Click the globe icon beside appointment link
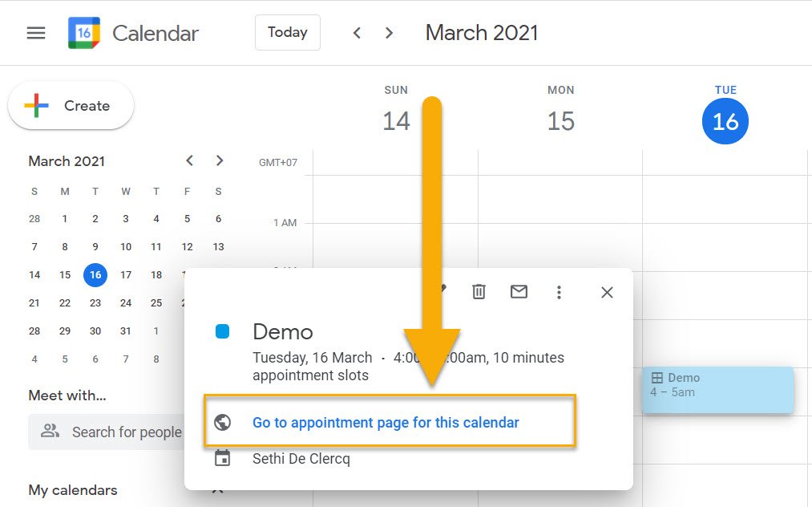This screenshot has width=812, height=507. (x=223, y=423)
